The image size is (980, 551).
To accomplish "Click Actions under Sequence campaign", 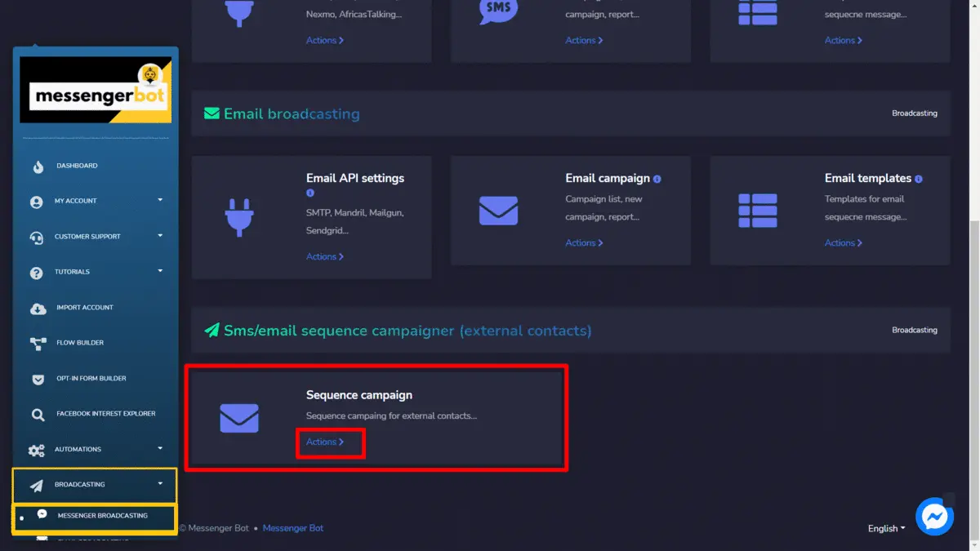I will tap(325, 442).
